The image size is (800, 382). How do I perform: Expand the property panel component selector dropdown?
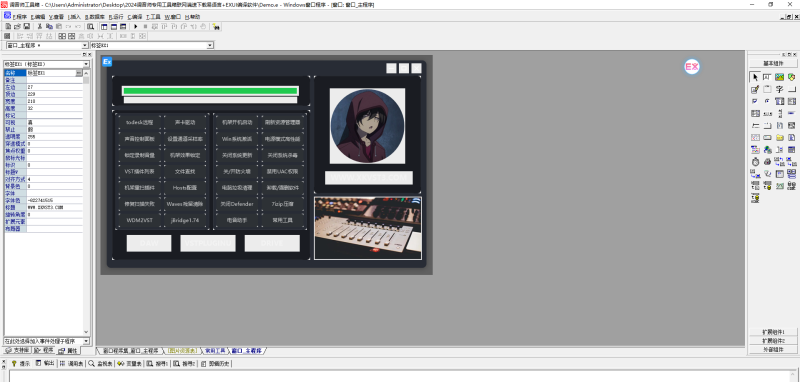tap(87, 64)
